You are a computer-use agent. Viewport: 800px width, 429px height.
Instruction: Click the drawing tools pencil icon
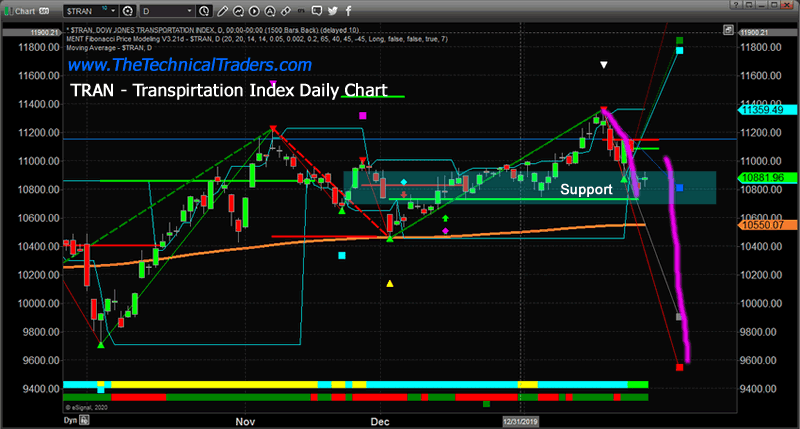pos(222,10)
